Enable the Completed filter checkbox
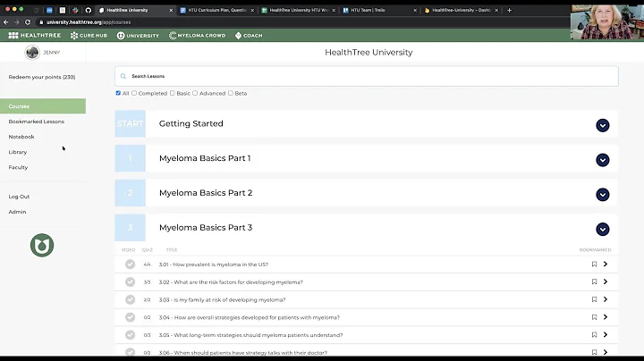 [134, 93]
